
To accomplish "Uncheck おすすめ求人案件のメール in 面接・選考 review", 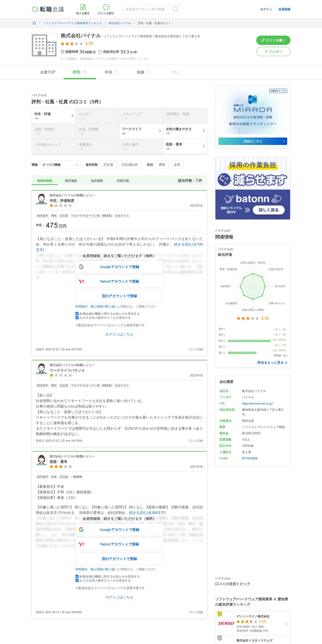I will pos(77,580).
